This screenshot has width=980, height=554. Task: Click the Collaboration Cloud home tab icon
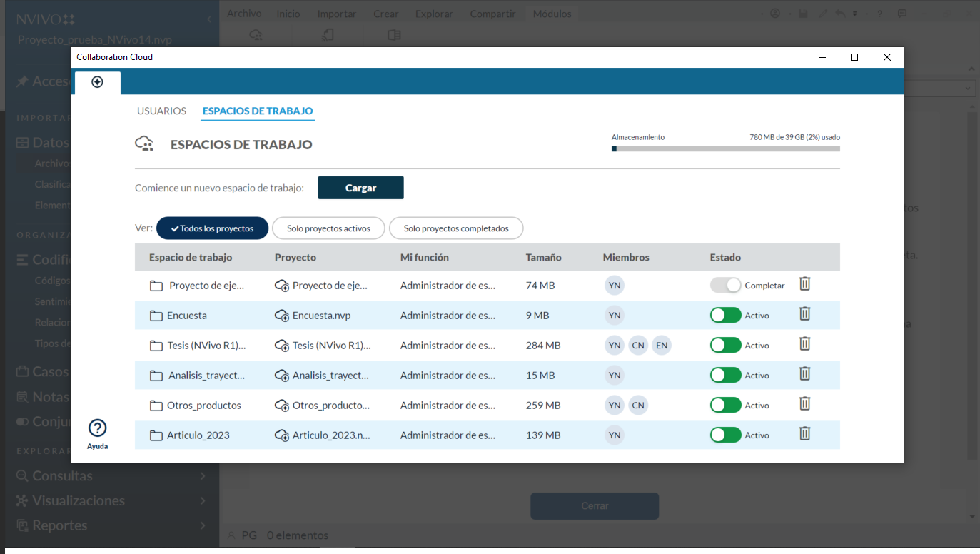[98, 82]
